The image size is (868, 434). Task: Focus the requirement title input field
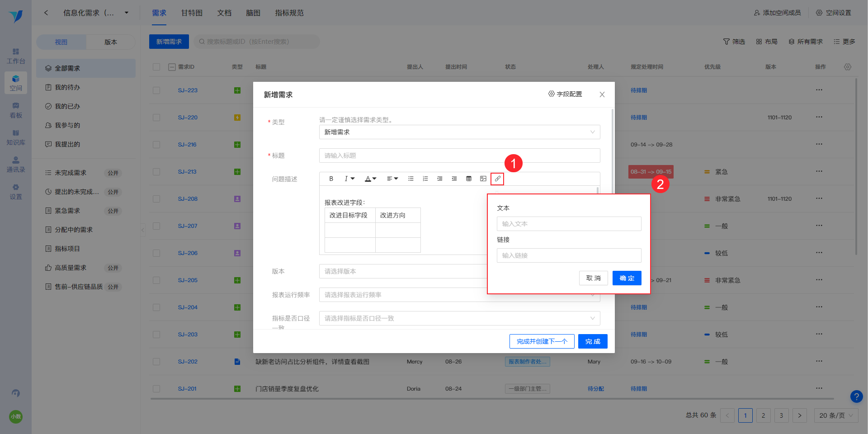click(x=460, y=156)
